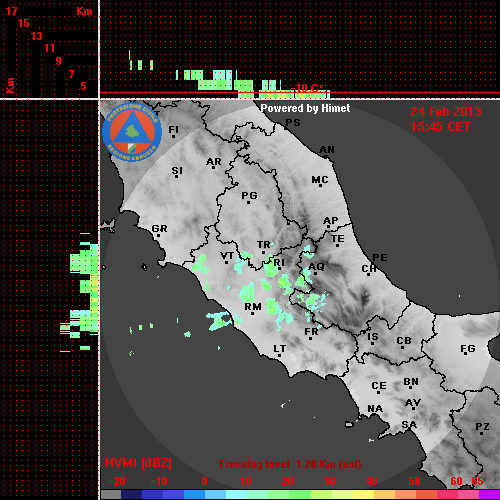The image size is (500, 500).
Task: Click the Protezione Civile Regione Abruzzo logo
Action: pos(132,133)
